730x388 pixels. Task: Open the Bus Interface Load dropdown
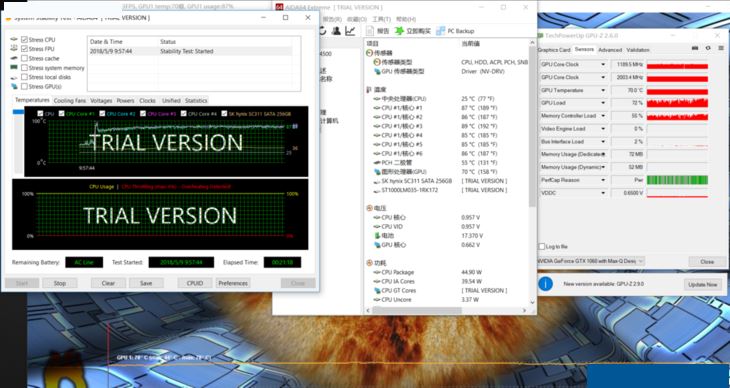tap(603, 142)
